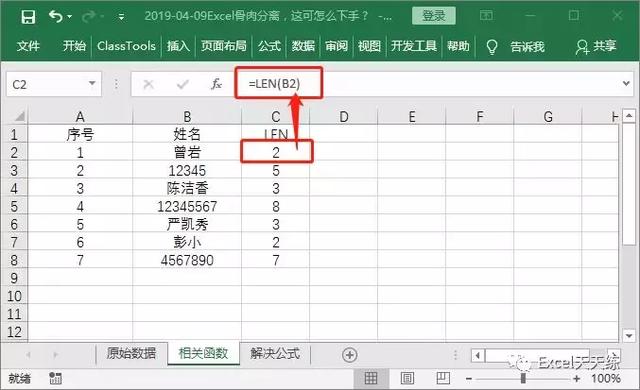Open the 视图 ribbon tab
Screen dimensions: 640x390
[369, 46]
